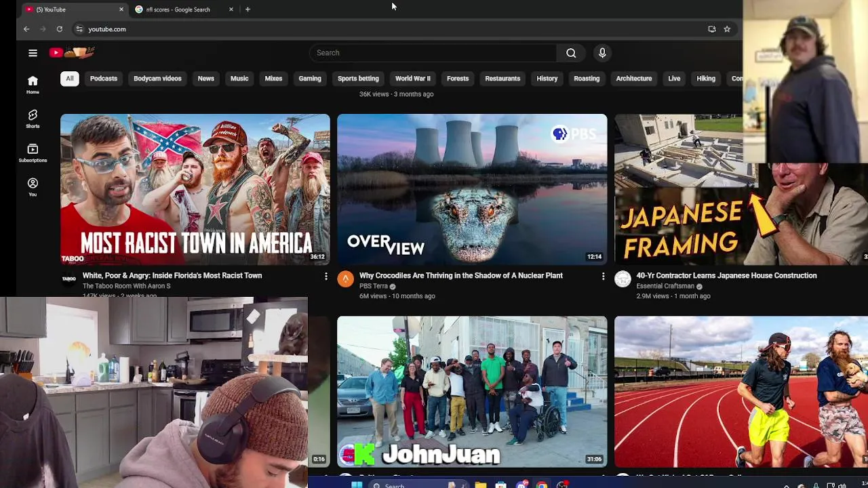Visit the Essential Craftsman channel name link
868x488 pixels.
coord(665,286)
